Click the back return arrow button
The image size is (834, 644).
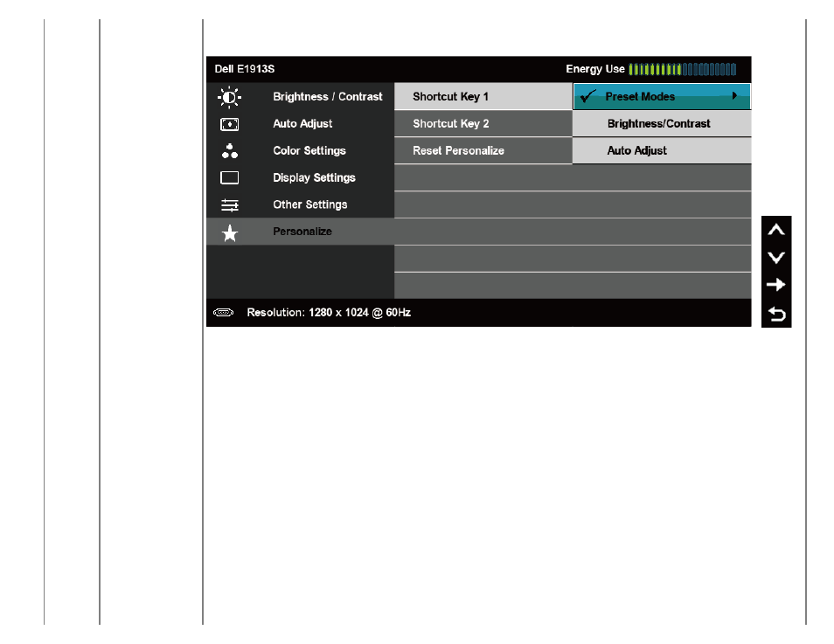click(776, 315)
